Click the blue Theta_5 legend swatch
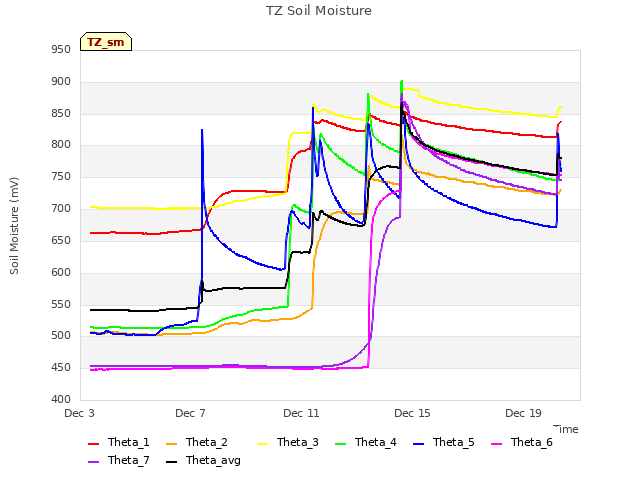 [418, 444]
